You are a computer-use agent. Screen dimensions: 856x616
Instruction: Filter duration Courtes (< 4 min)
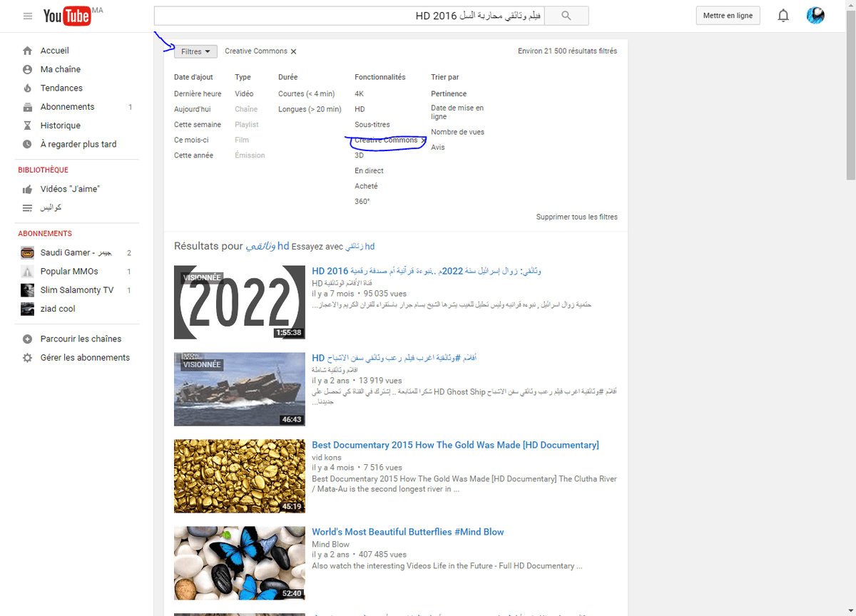[x=306, y=94]
